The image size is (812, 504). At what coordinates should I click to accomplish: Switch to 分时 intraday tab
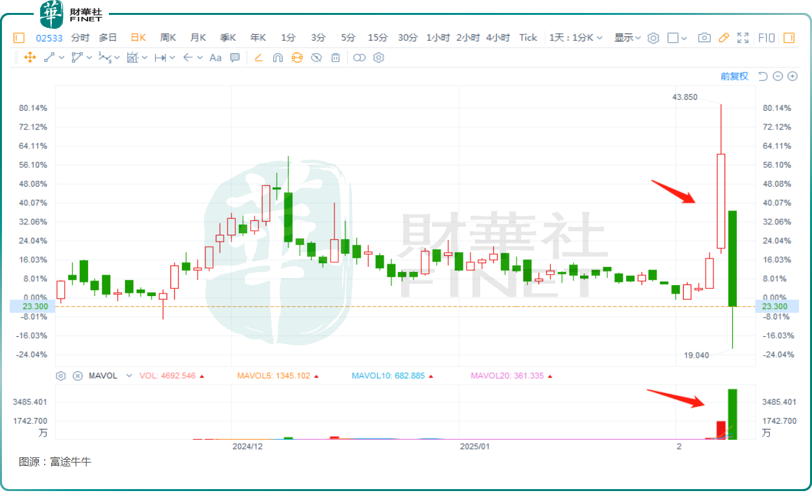pos(80,38)
